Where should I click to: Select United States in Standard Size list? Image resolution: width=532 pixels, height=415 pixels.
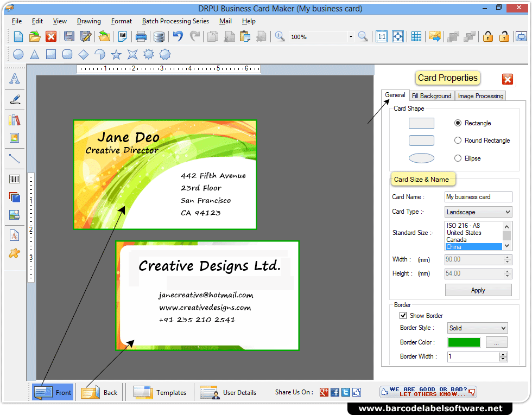click(x=473, y=233)
